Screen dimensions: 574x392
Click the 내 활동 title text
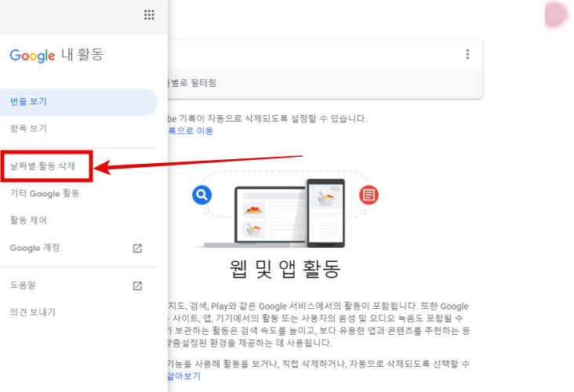coord(82,55)
